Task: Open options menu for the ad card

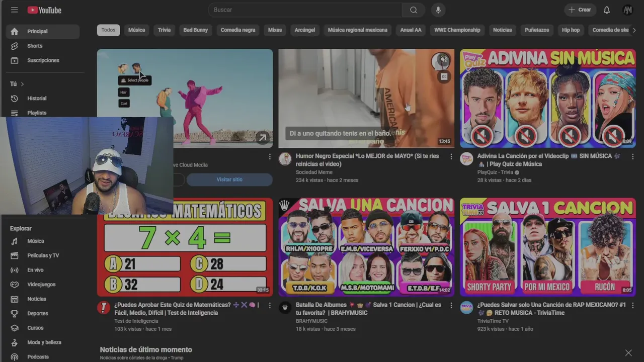Action: [x=270, y=157]
